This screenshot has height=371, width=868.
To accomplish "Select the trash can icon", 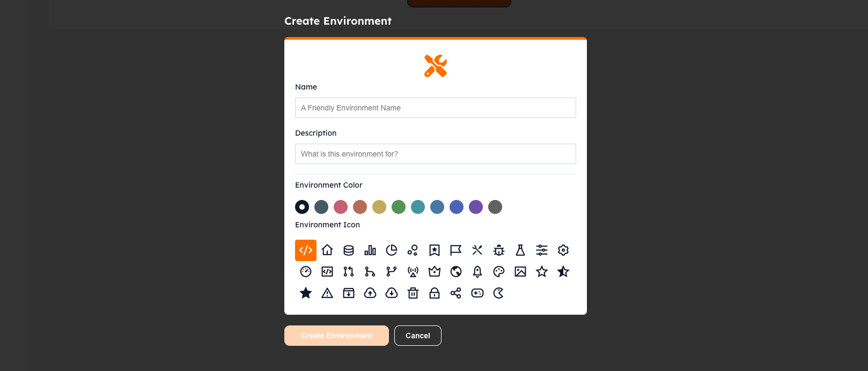I will coord(413,293).
